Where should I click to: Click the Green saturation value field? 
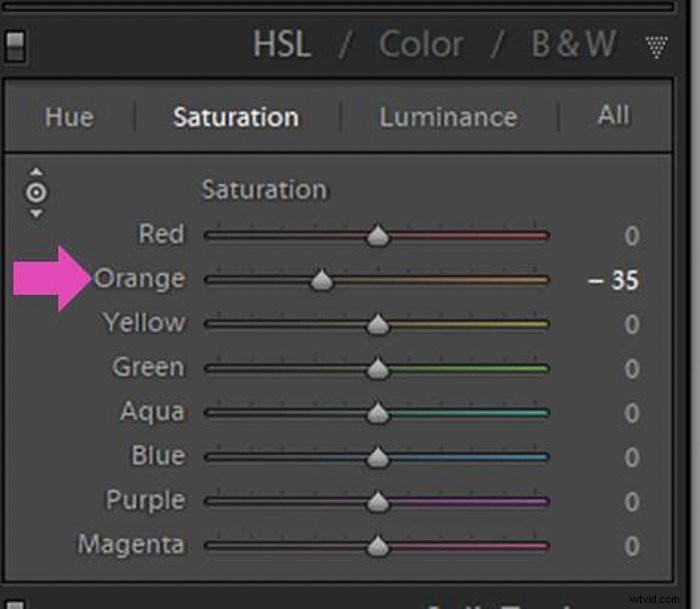(632, 369)
